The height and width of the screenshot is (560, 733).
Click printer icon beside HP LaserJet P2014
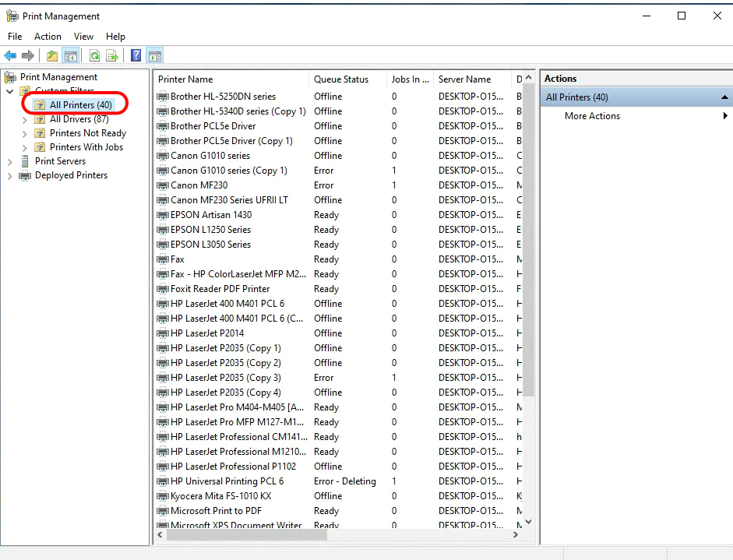point(163,333)
